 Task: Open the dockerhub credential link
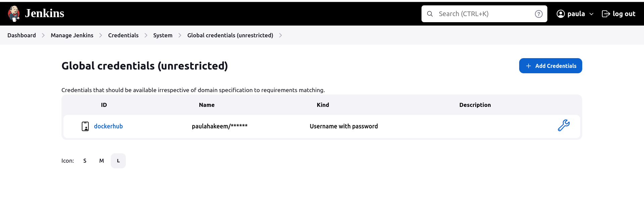coord(108,126)
